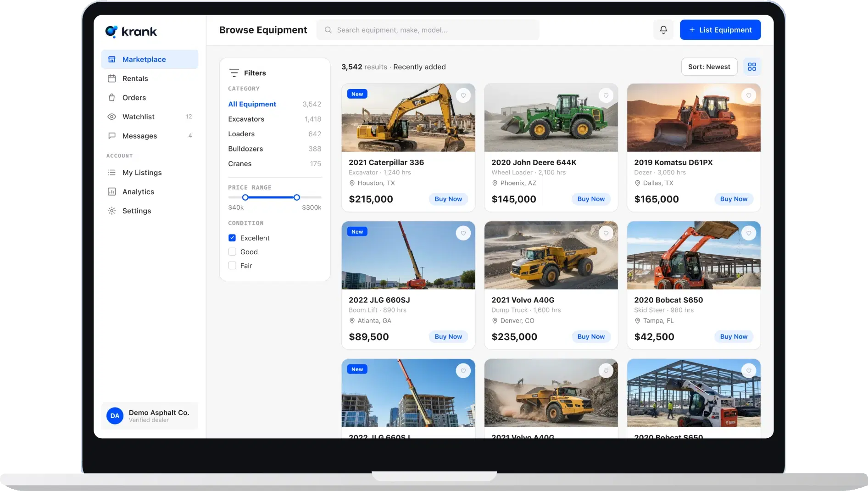This screenshot has height=491, width=868.
Task: Click the DA avatar circle
Action: 115,416
